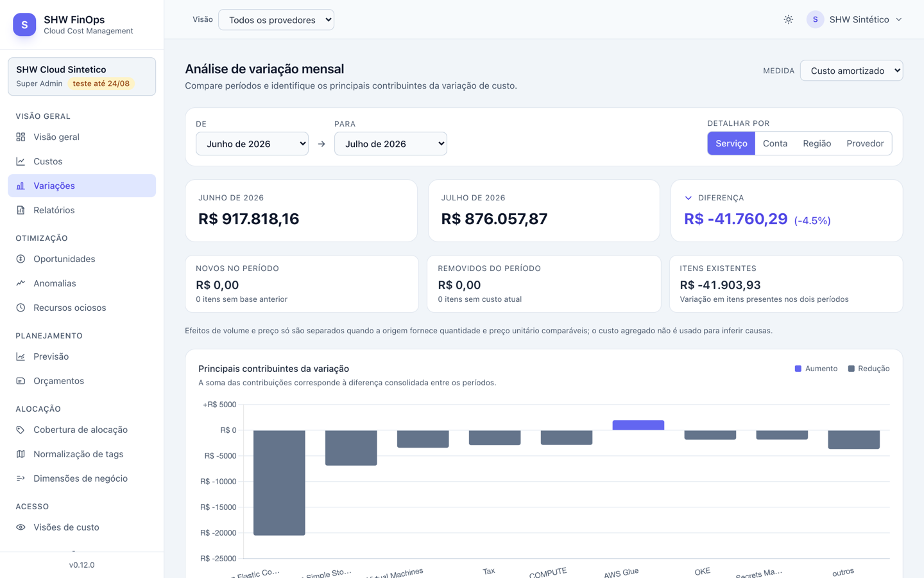Click the SHW FinOps logo icon
The width and height of the screenshot is (924, 578).
click(24, 24)
